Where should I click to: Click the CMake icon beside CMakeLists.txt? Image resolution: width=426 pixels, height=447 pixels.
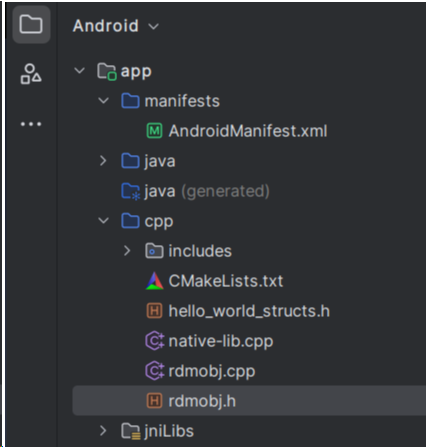coord(155,281)
